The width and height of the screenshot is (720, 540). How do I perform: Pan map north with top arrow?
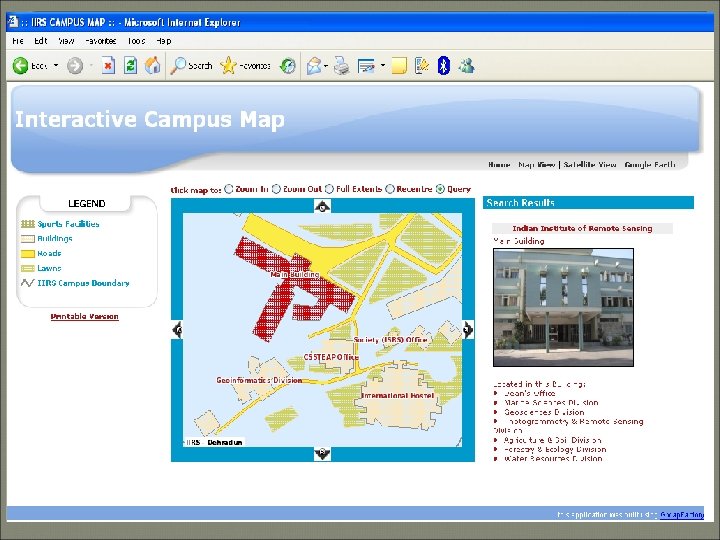click(x=322, y=206)
